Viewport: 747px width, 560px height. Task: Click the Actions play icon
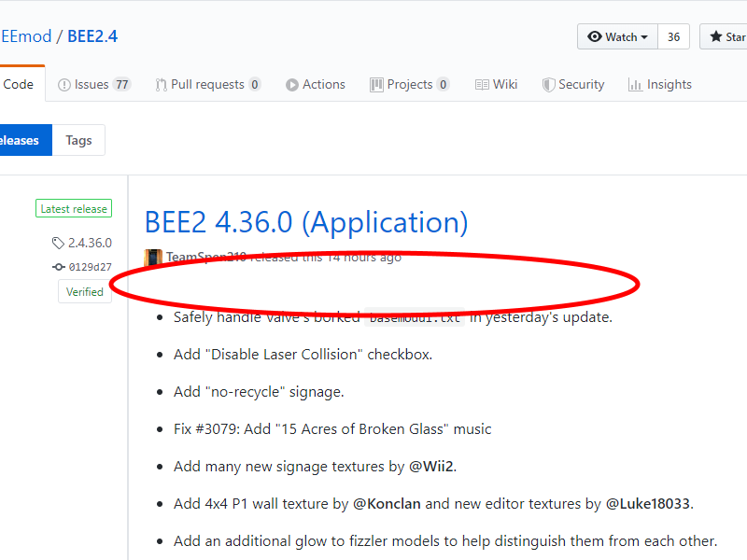[292, 85]
